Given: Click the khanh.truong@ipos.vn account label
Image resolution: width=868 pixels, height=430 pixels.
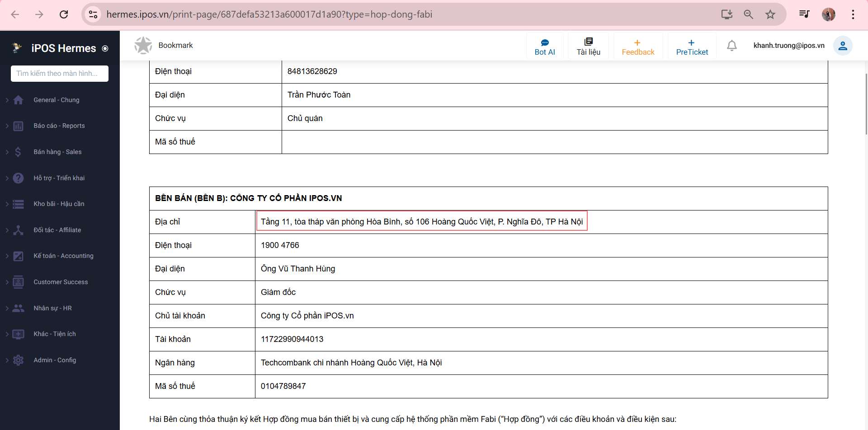Looking at the screenshot, I should click(x=789, y=46).
